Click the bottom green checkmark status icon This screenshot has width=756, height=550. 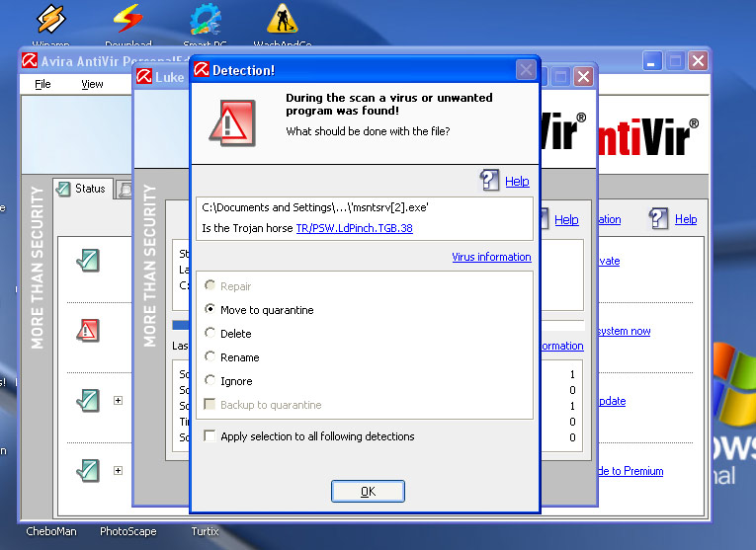(88, 471)
